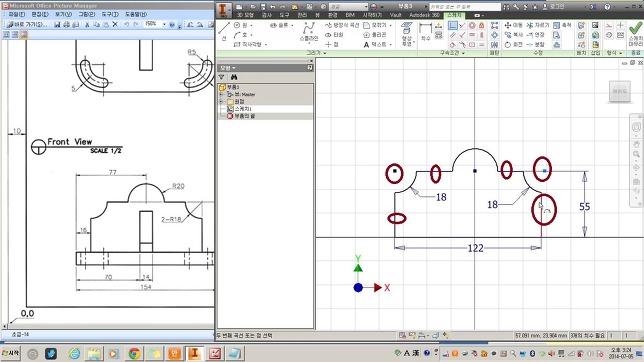
Task: Click the search help input field
Action: tap(465, 7)
